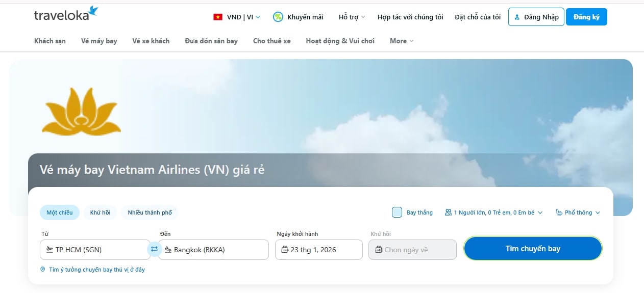Click the Vietnam flag icon
Screen dimensions: 644x293
pos(218,17)
